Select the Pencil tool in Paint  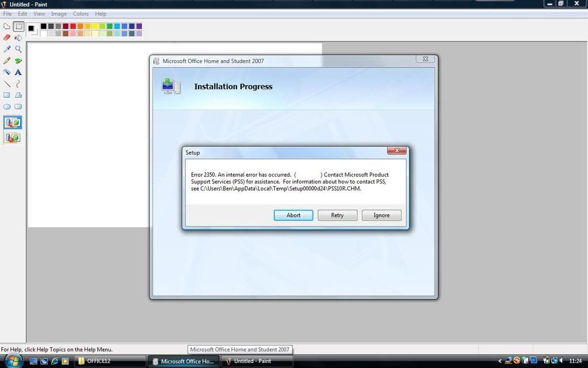[7, 60]
